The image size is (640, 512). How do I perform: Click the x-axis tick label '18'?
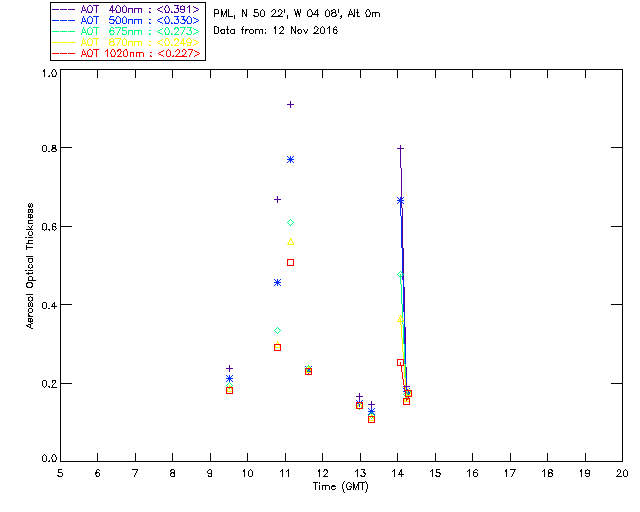point(547,473)
